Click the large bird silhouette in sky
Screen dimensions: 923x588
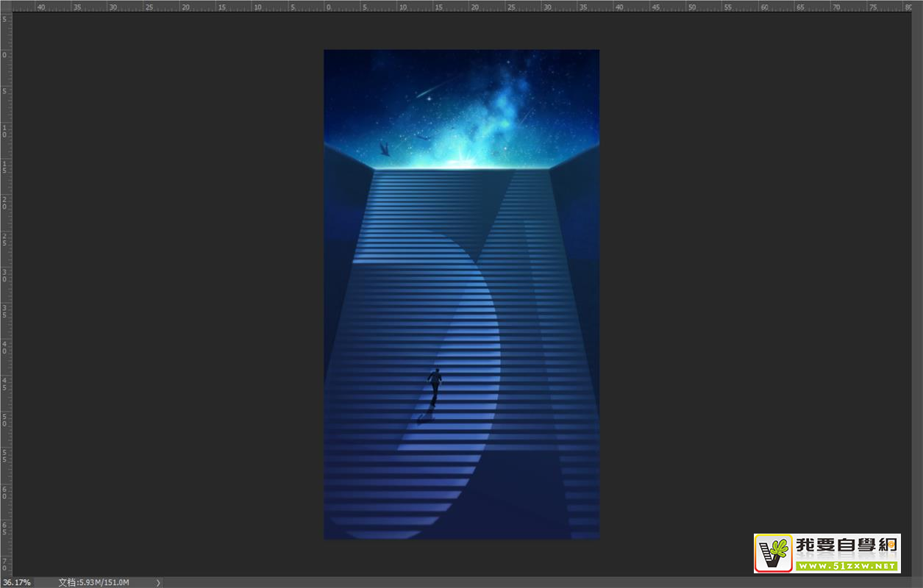pyautogui.click(x=384, y=149)
